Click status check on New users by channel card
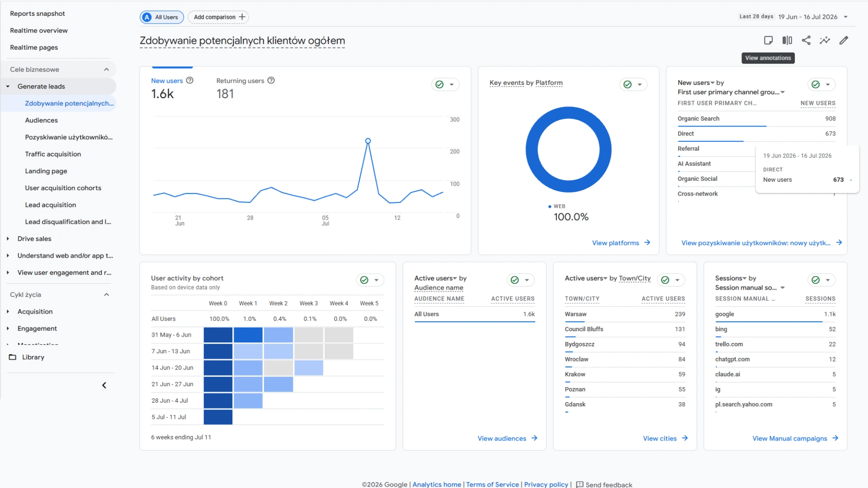The width and height of the screenshot is (868, 488). coord(816,84)
